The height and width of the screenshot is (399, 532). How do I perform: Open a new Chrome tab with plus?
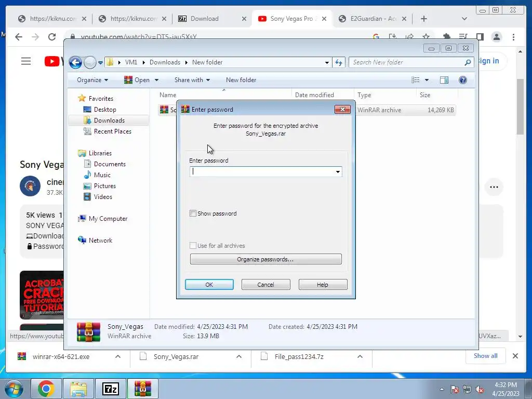point(423,19)
